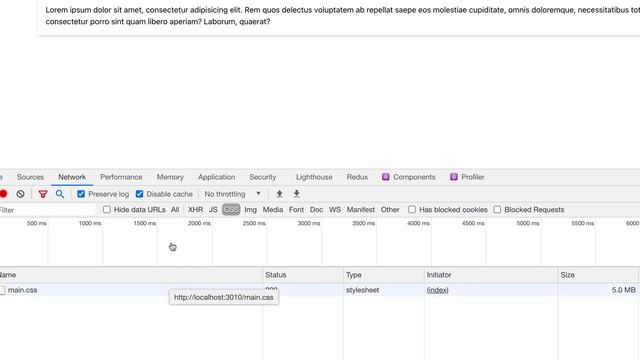Filter requests by Other

[x=390, y=210]
